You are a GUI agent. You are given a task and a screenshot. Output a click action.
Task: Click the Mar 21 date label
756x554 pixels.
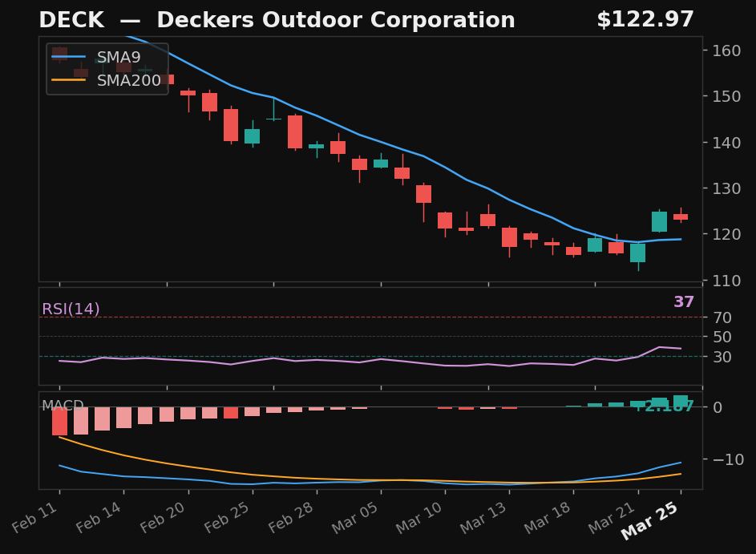coord(612,518)
